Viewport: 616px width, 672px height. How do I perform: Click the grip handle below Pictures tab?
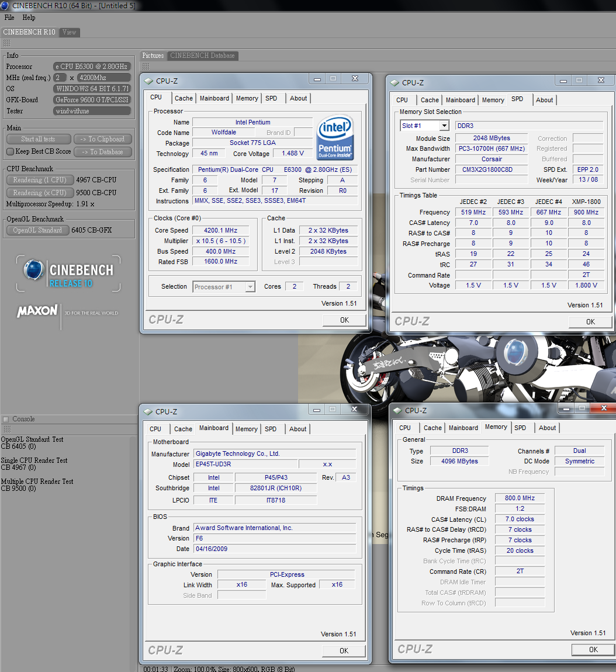[146, 67]
